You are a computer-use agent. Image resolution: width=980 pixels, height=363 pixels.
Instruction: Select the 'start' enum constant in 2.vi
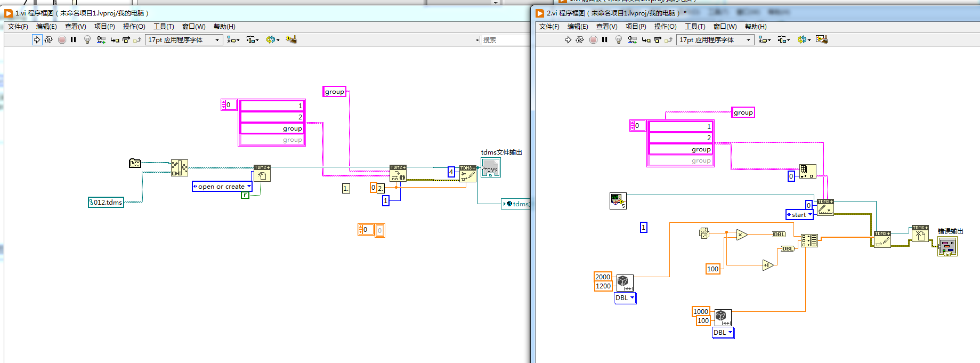pyautogui.click(x=799, y=214)
